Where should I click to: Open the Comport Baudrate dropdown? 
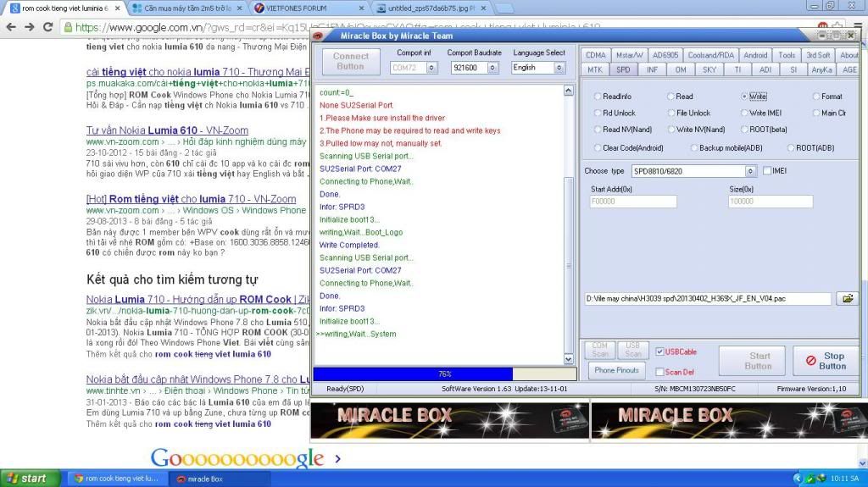(492, 68)
